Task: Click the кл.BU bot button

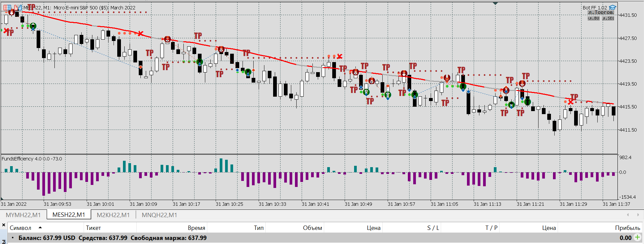Action: 594,18
